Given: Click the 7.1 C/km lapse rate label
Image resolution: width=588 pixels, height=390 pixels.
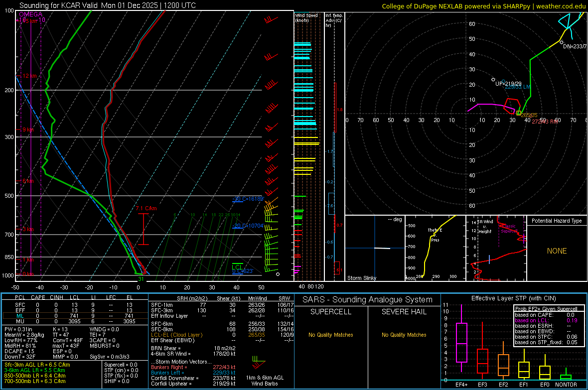Looking at the screenshot, I should pyautogui.click(x=146, y=209).
